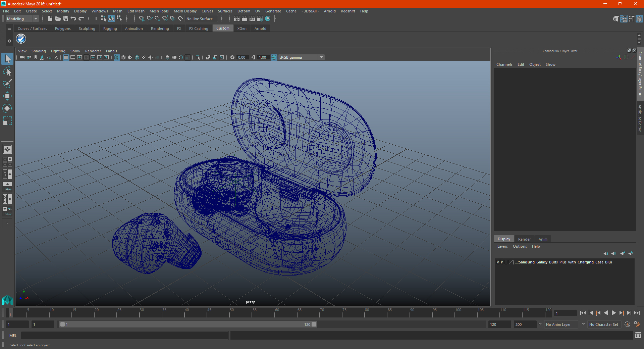Toggle snap to curves magnet
The width and height of the screenshot is (644, 349).
click(x=150, y=19)
